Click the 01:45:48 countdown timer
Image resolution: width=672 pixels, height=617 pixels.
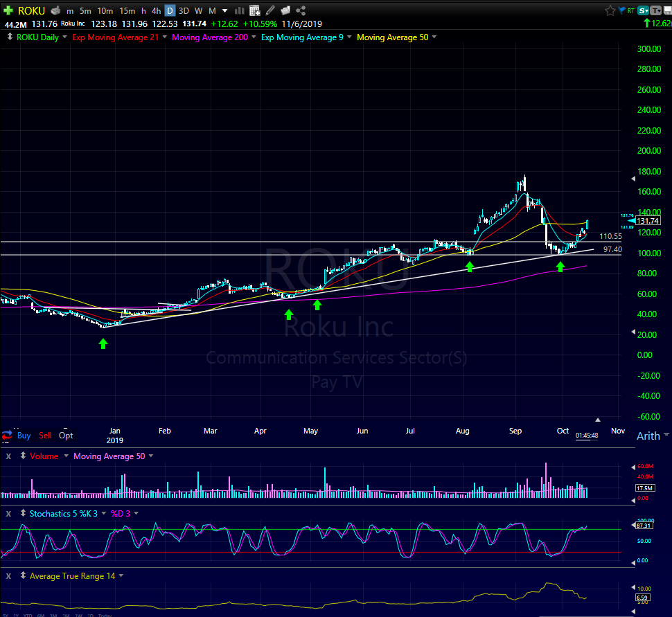click(587, 436)
